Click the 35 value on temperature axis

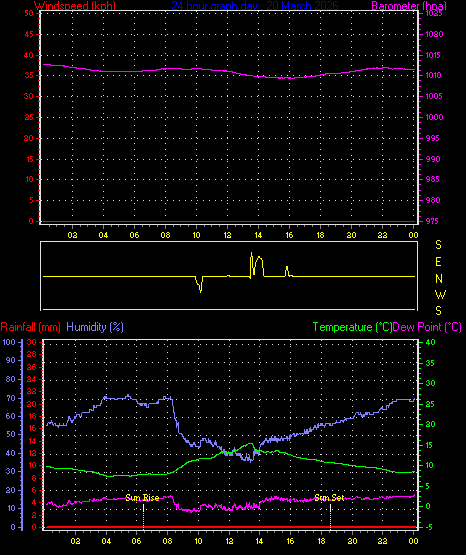(x=430, y=363)
